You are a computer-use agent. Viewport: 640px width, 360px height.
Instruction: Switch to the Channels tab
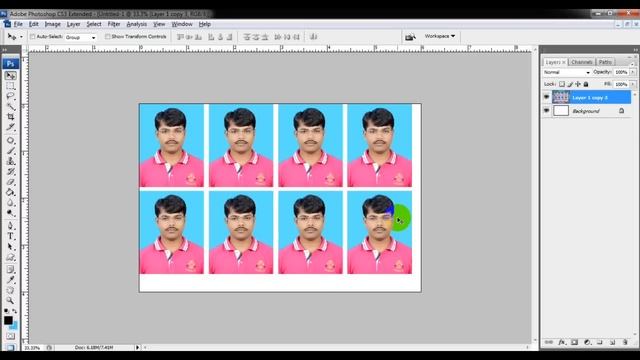click(x=582, y=62)
